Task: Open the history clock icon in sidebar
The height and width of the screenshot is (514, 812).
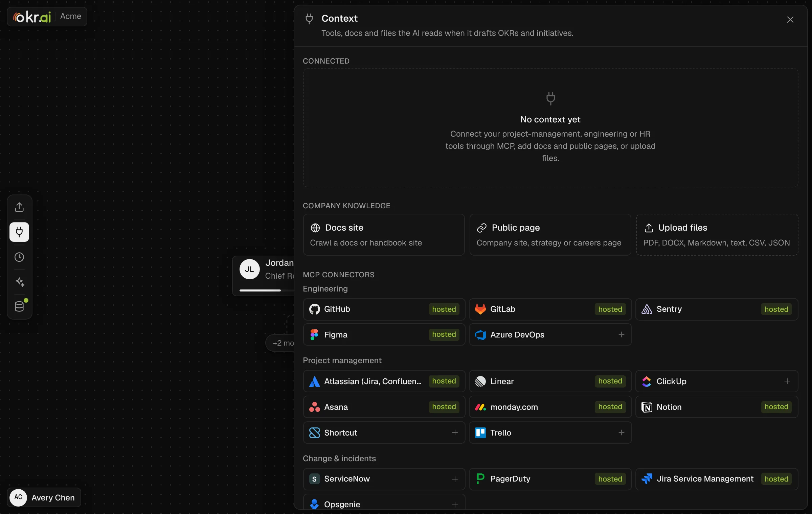Action: click(19, 257)
